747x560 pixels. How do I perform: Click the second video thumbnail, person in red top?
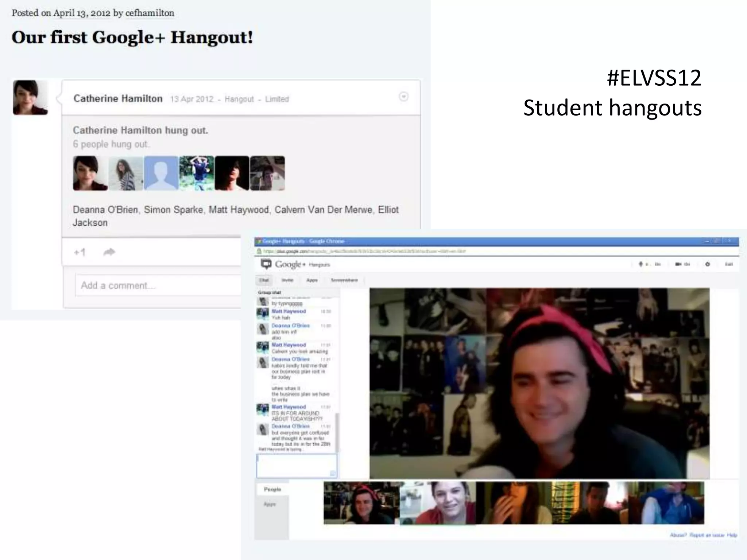click(x=438, y=503)
